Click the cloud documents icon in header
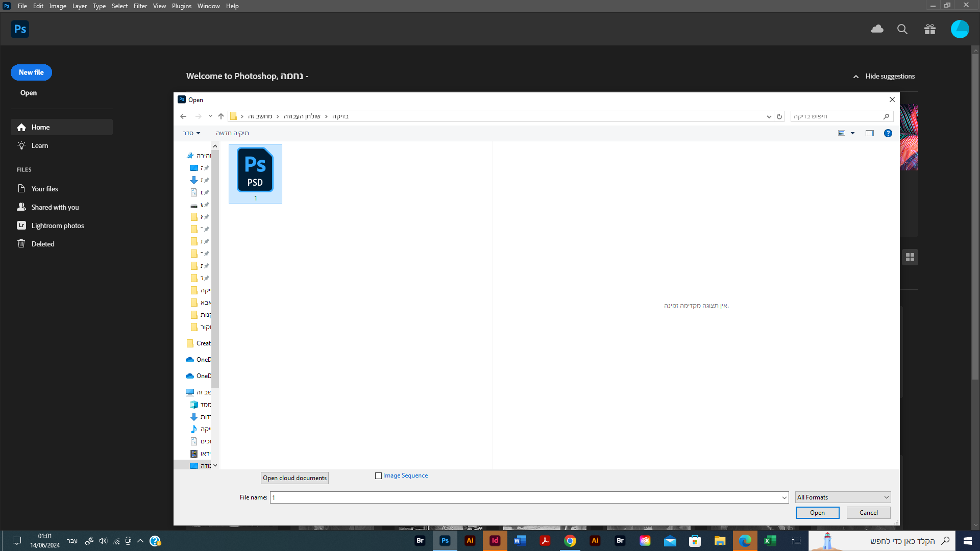Image resolution: width=980 pixels, height=551 pixels. tap(877, 29)
